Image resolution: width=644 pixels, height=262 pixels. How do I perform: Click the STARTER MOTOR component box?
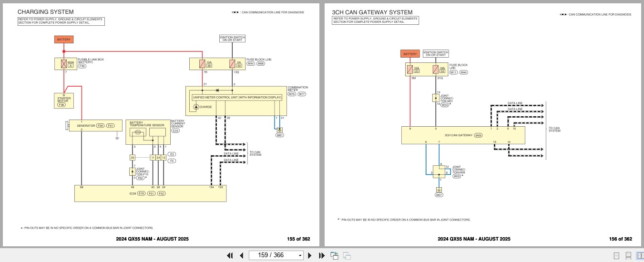coord(63,100)
